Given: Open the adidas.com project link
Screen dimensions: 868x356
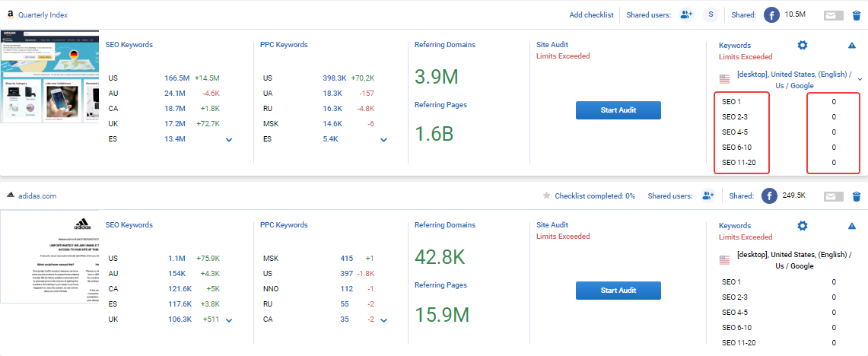Looking at the screenshot, I should coord(37,196).
